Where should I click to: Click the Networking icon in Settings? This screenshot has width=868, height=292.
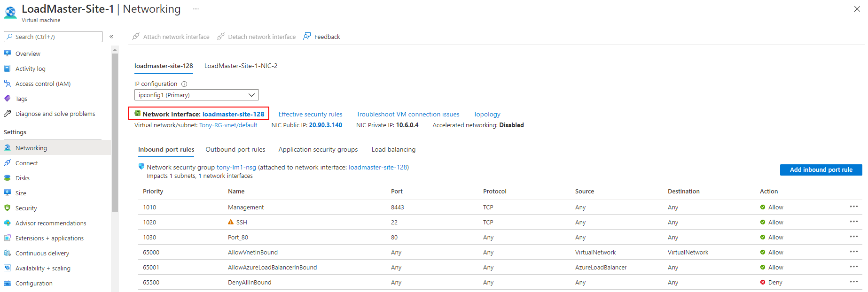click(x=8, y=148)
